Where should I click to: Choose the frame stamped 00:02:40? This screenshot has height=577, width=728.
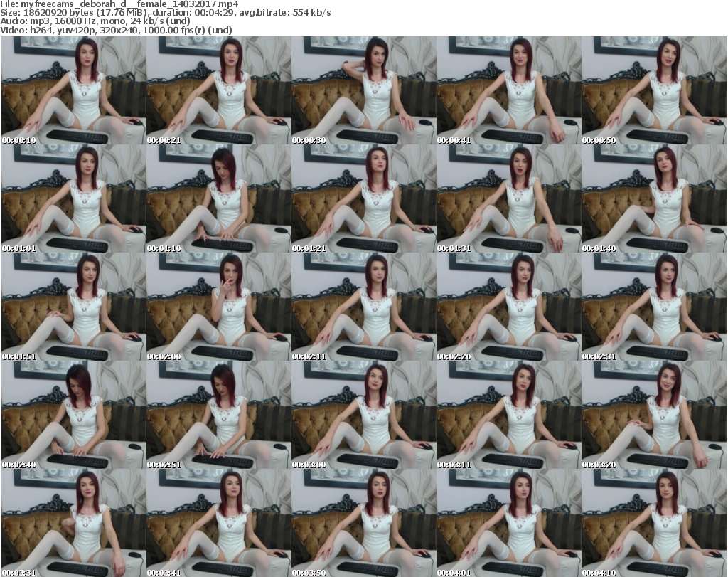click(74, 415)
